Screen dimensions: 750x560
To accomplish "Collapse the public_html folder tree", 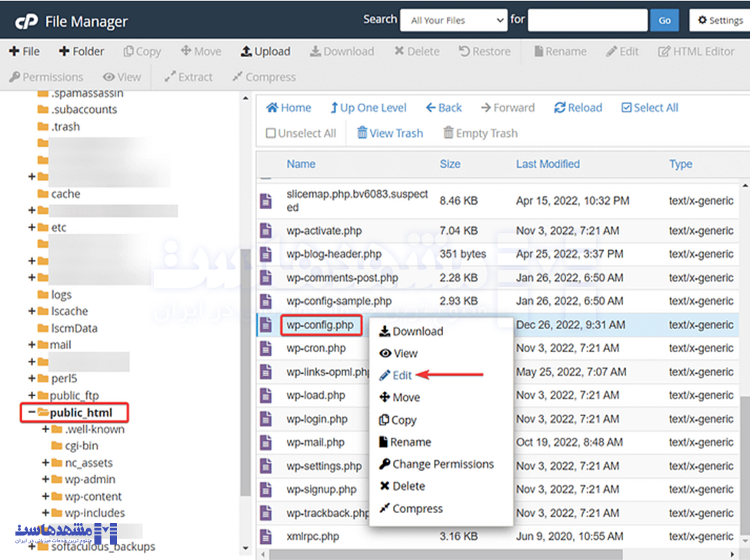I will click(32, 413).
